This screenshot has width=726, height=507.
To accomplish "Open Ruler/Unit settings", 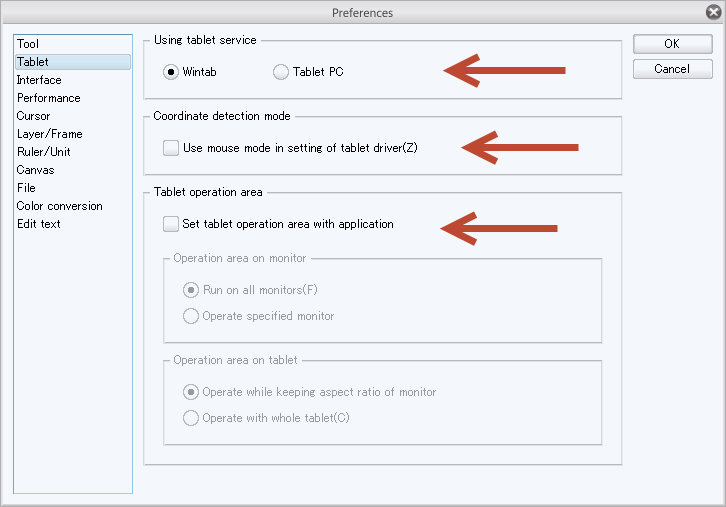I will 43,152.
